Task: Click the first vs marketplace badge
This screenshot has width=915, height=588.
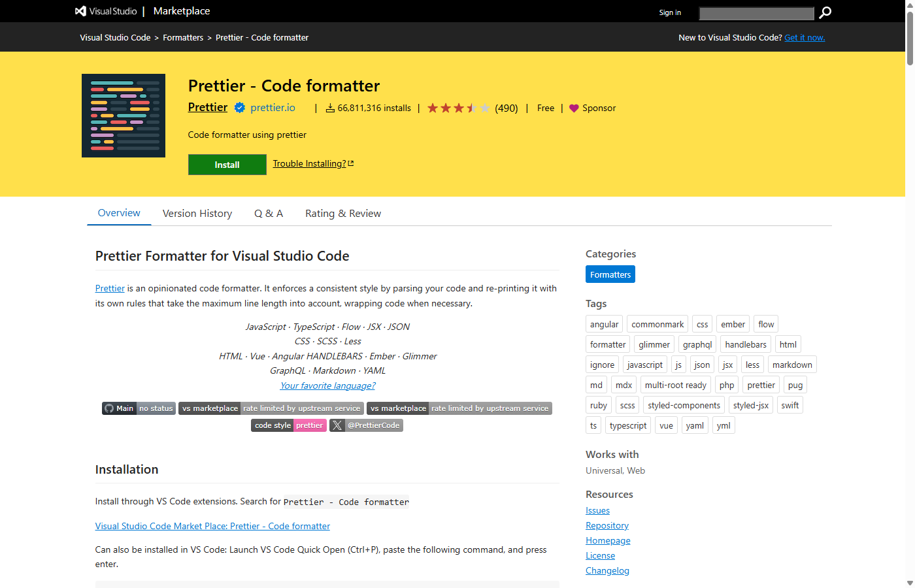Action: 271,408
